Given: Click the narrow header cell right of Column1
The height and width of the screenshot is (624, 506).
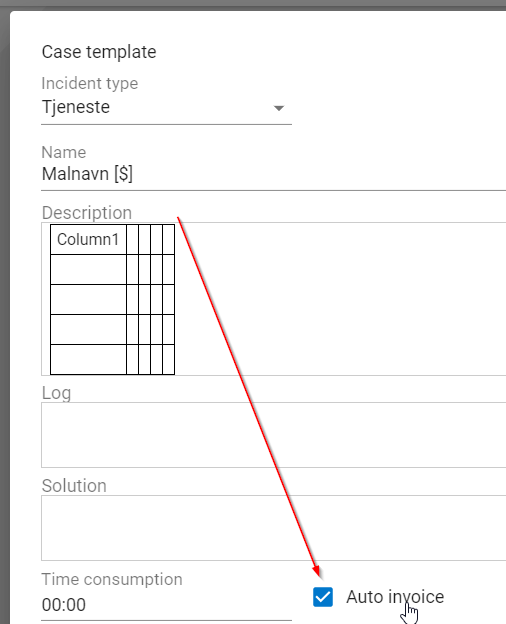Looking at the screenshot, I should click(133, 240).
